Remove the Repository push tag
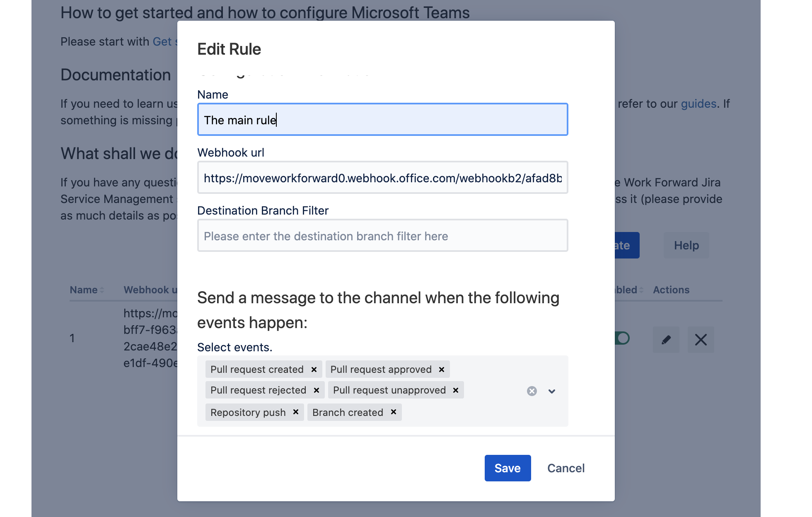Viewport: 812px width, 517px height. point(296,412)
